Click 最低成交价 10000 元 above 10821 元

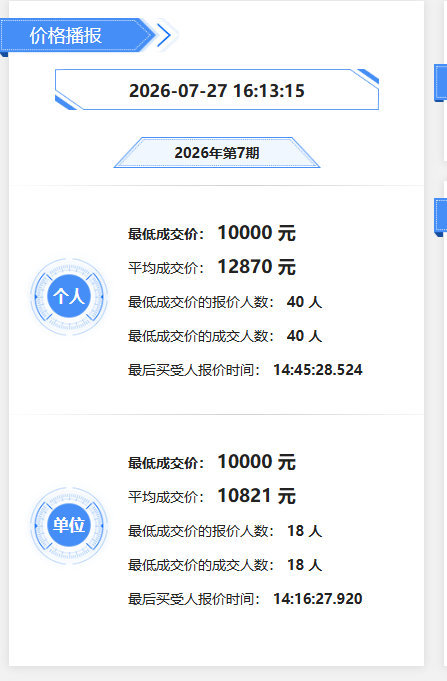[x=212, y=462]
